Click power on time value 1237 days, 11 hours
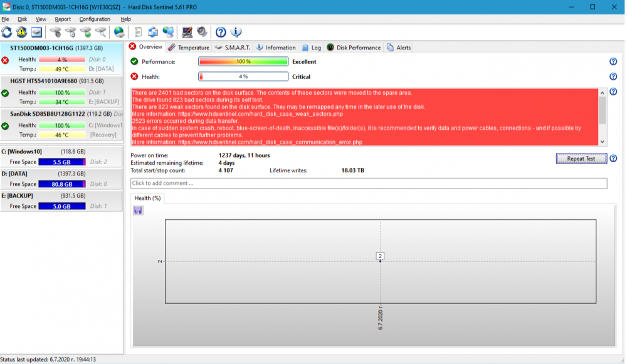The image size is (627, 364). (x=244, y=155)
